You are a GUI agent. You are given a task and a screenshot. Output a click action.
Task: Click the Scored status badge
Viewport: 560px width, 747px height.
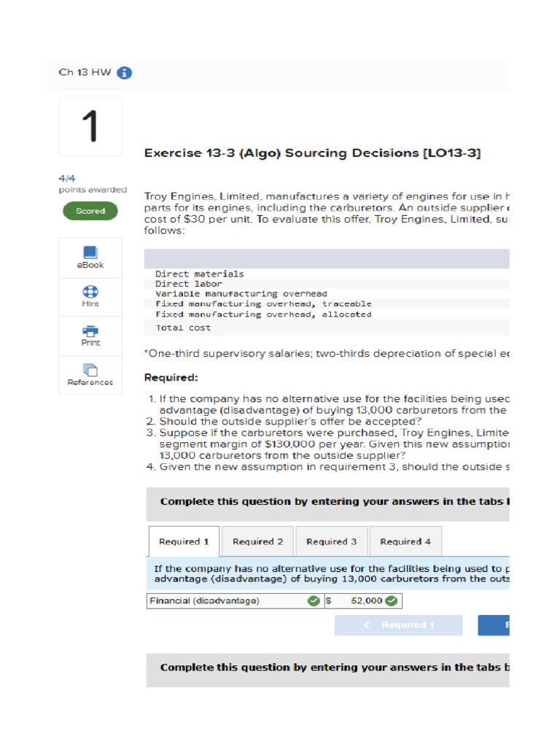[90, 211]
